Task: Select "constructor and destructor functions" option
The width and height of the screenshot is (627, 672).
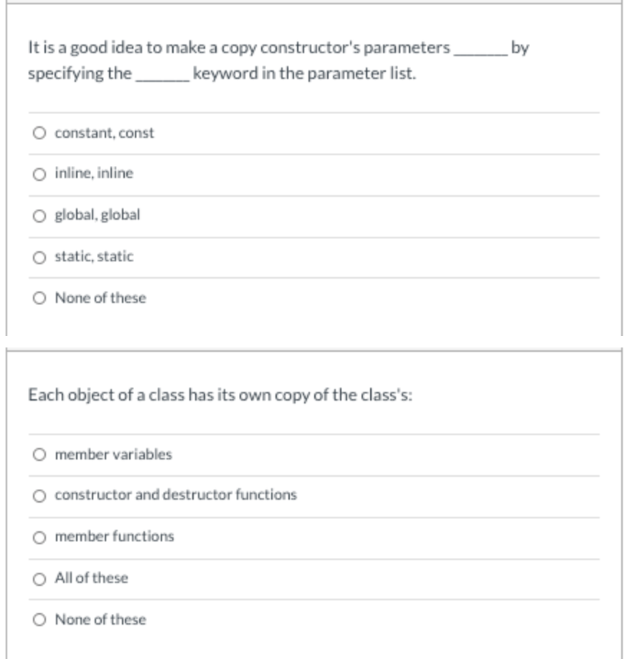Action: click(x=38, y=494)
